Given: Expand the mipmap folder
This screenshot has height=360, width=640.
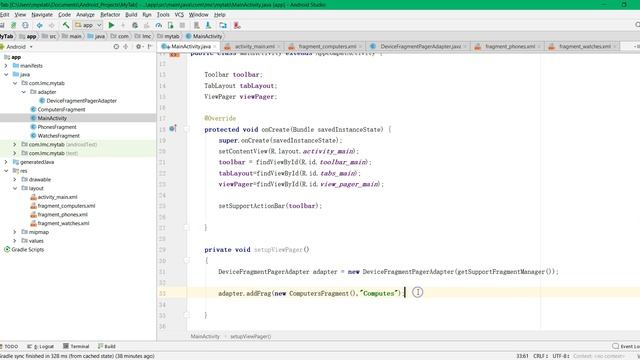Looking at the screenshot, I should (x=15, y=232).
